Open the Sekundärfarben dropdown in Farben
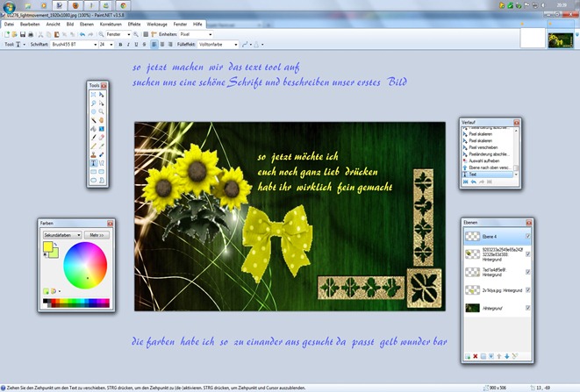This screenshot has height=392, width=580. pyautogui.click(x=62, y=235)
